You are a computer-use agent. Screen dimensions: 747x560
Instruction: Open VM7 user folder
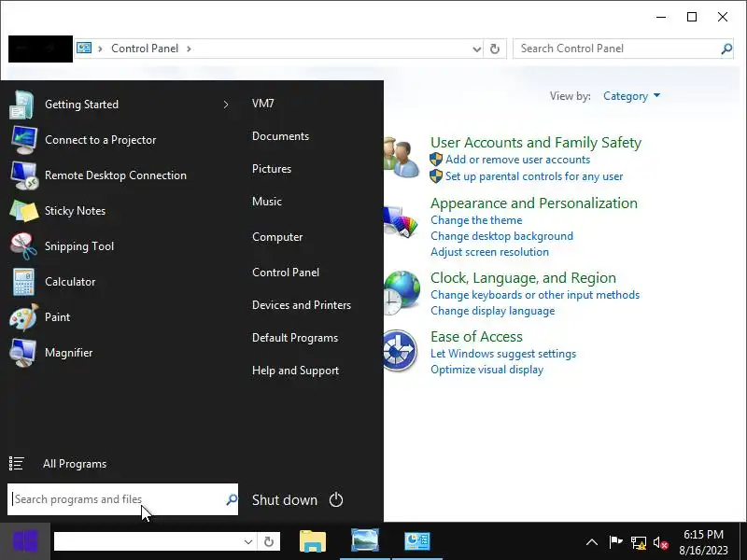(263, 104)
